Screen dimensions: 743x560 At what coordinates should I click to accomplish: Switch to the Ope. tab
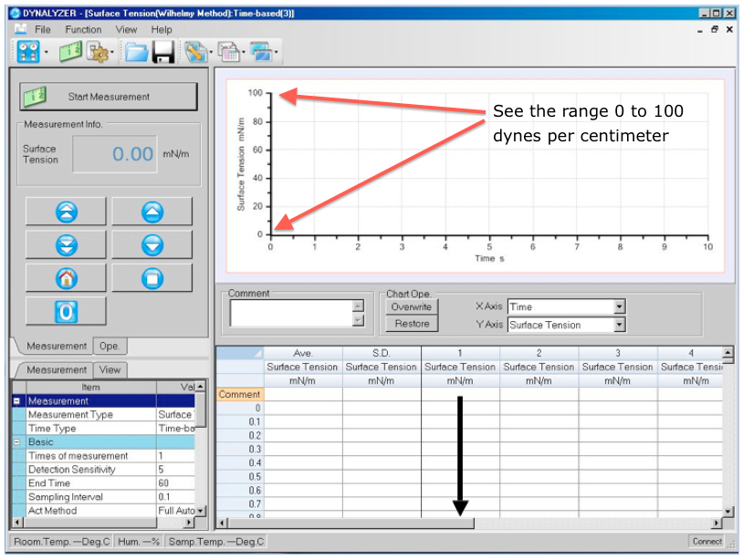(108, 346)
